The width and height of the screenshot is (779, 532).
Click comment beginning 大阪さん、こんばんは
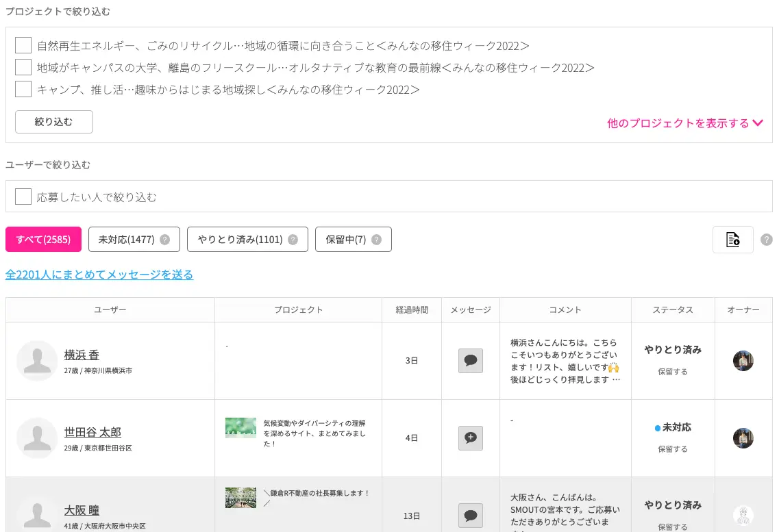[x=565, y=512]
